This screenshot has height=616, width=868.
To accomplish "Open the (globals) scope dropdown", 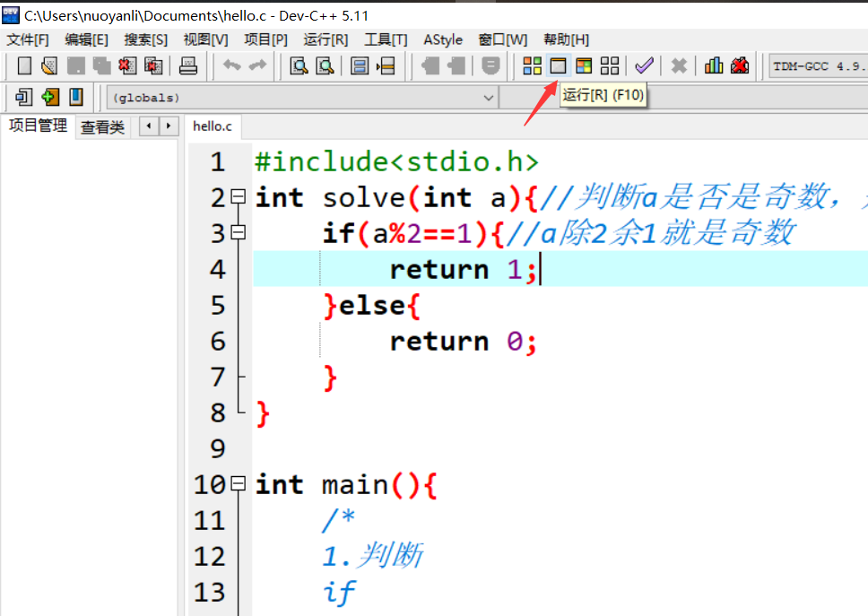I will pos(301,98).
